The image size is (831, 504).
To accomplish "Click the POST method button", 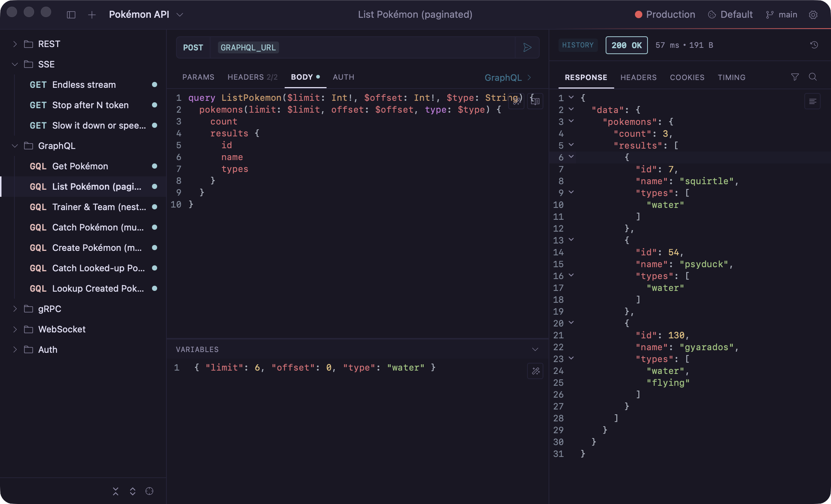I will [x=193, y=47].
